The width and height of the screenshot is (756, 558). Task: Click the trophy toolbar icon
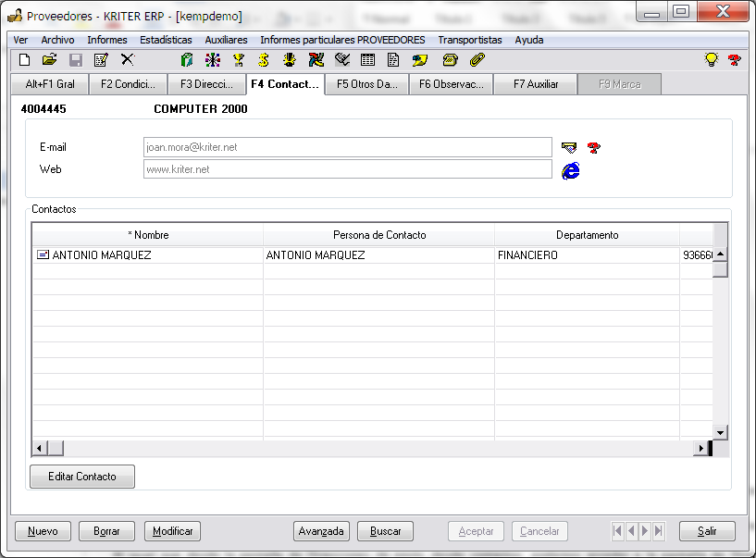(x=239, y=60)
